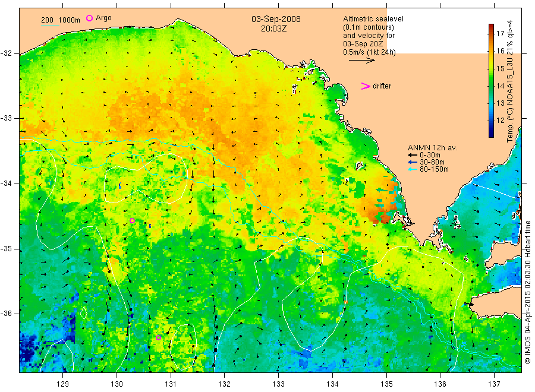This screenshot has width=535, height=392.
Task: Click the '0.5m/s (1kt 24h)' label
Action: 369,52
